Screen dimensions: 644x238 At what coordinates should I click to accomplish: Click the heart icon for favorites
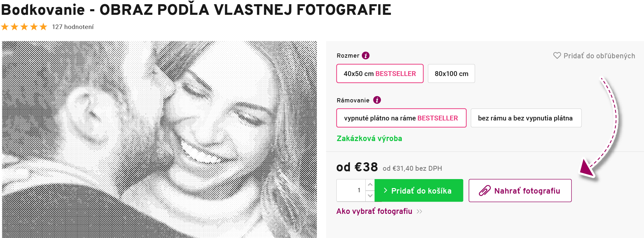(x=557, y=56)
